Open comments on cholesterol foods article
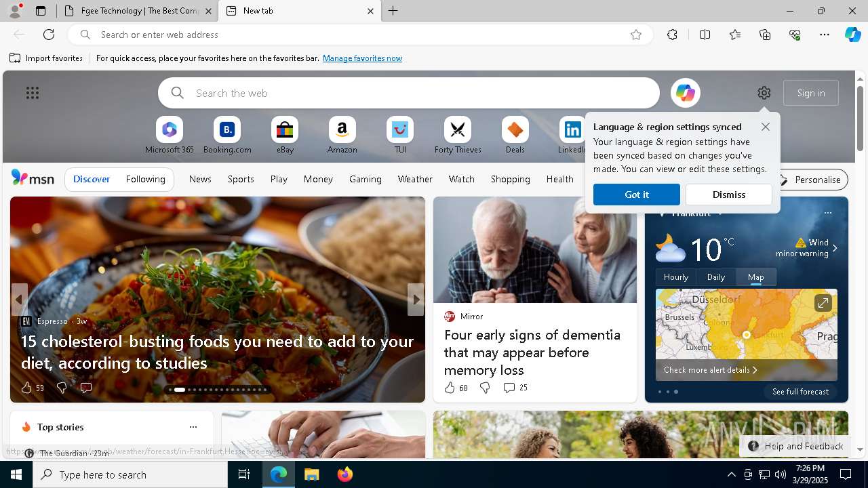The height and width of the screenshot is (488, 868). coord(86,388)
